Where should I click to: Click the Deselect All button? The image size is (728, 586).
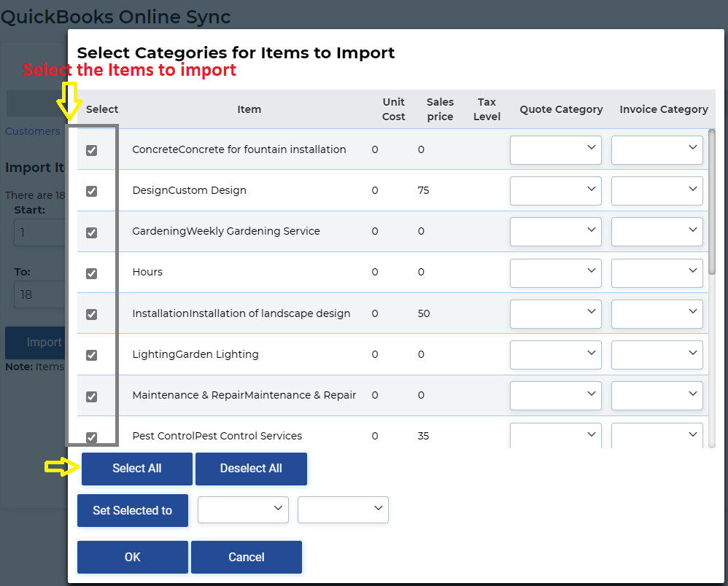click(x=251, y=469)
